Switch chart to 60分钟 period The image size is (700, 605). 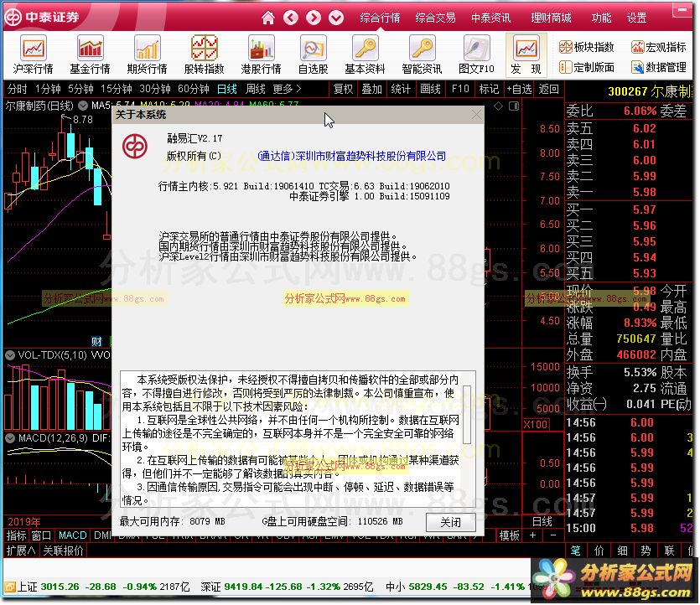tap(194, 89)
